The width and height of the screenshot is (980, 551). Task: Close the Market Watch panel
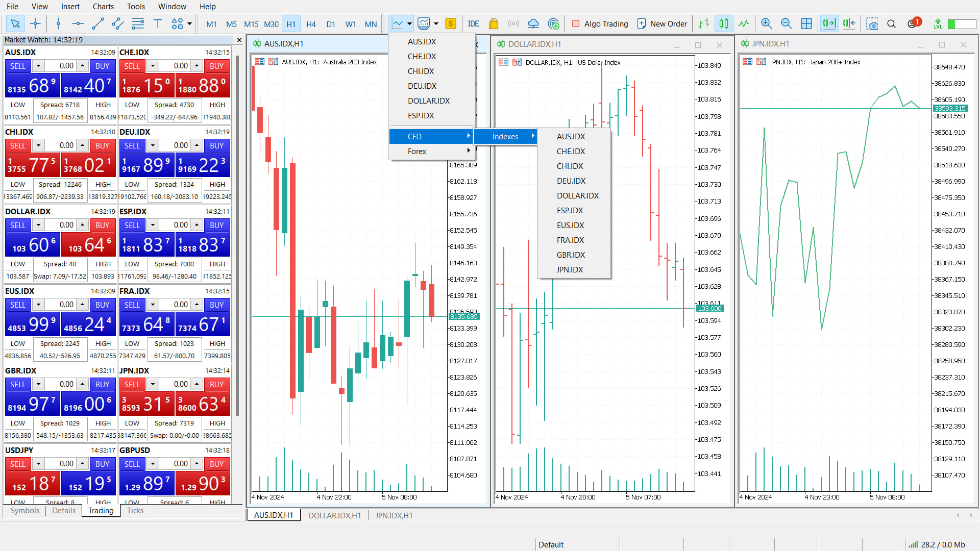[x=239, y=40]
